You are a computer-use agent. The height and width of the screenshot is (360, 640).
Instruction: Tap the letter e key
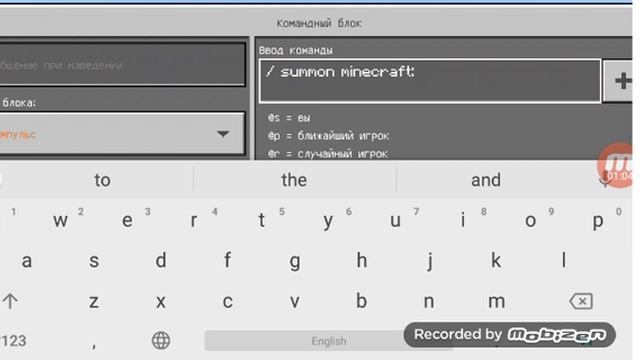pyautogui.click(x=127, y=221)
